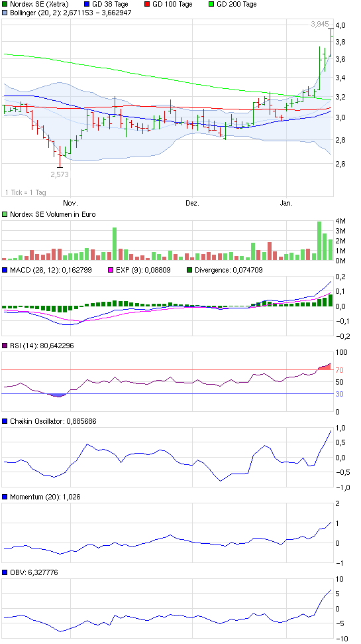
Task: Click the 'Nordex SE Volumen in Euro' title
Action: pyautogui.click(x=53, y=214)
